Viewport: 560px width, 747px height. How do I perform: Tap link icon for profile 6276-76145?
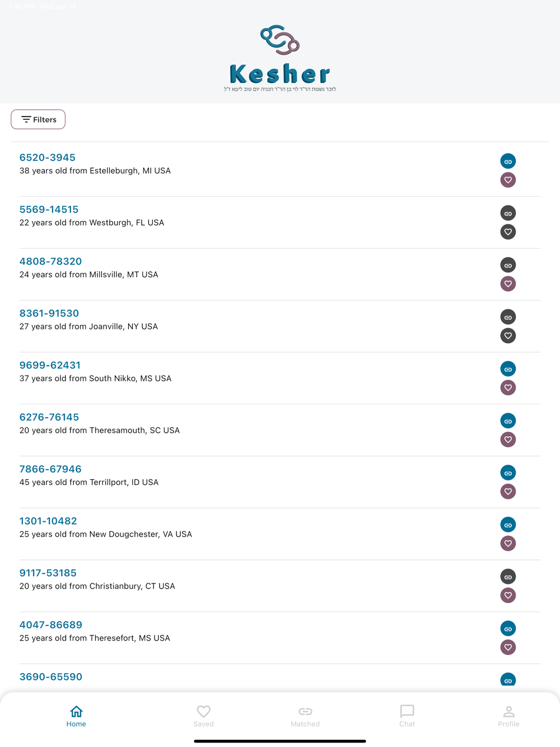(x=508, y=421)
